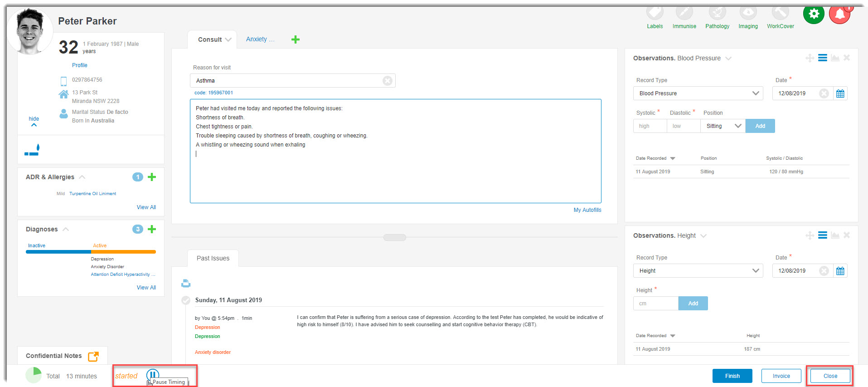Open the Invoice button
The image size is (868, 387).
click(781, 376)
